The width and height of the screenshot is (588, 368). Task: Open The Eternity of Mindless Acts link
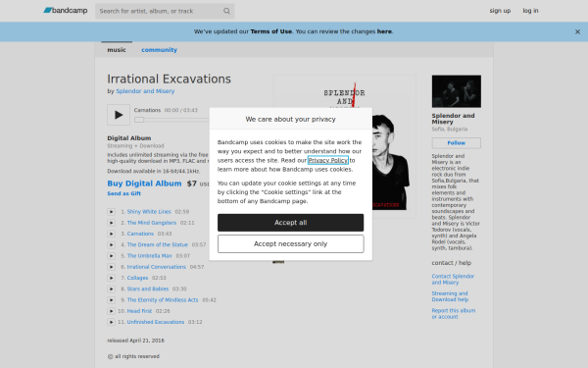click(163, 300)
